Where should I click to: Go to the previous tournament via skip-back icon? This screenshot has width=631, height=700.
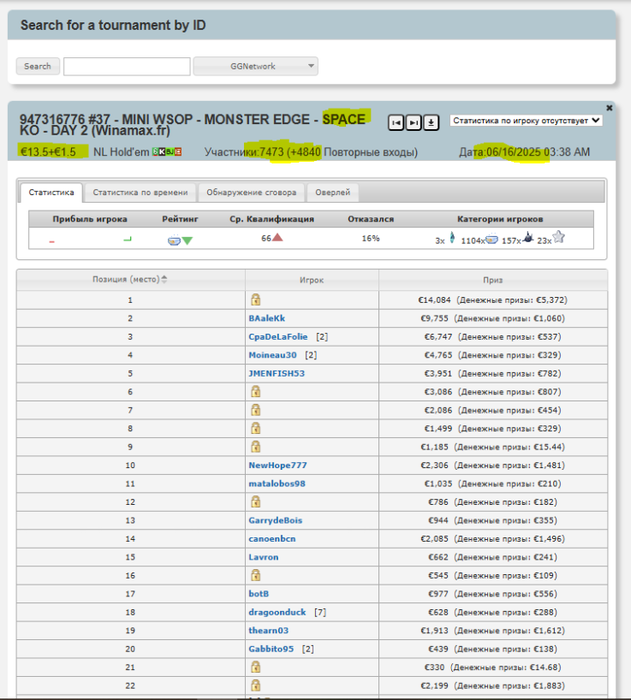(396, 122)
